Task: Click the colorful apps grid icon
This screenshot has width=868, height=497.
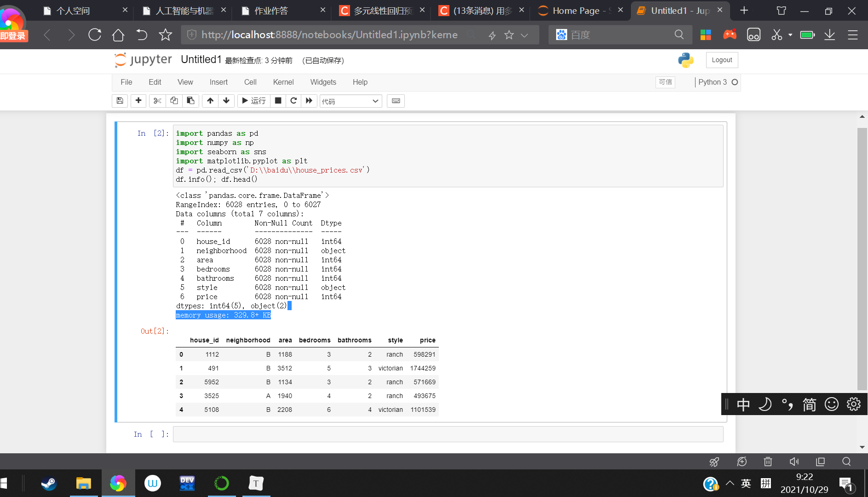Action: 706,35
